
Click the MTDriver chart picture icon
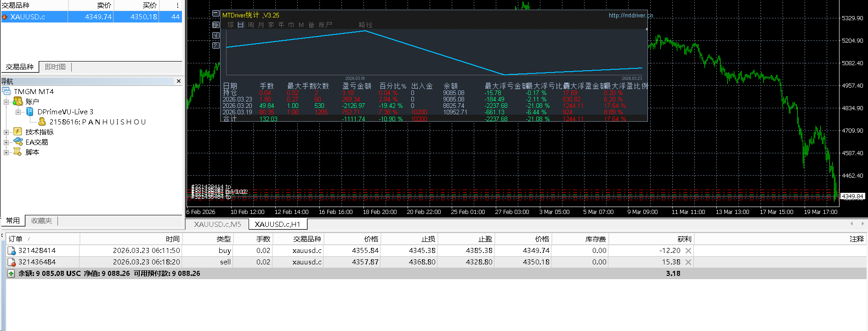point(216,25)
